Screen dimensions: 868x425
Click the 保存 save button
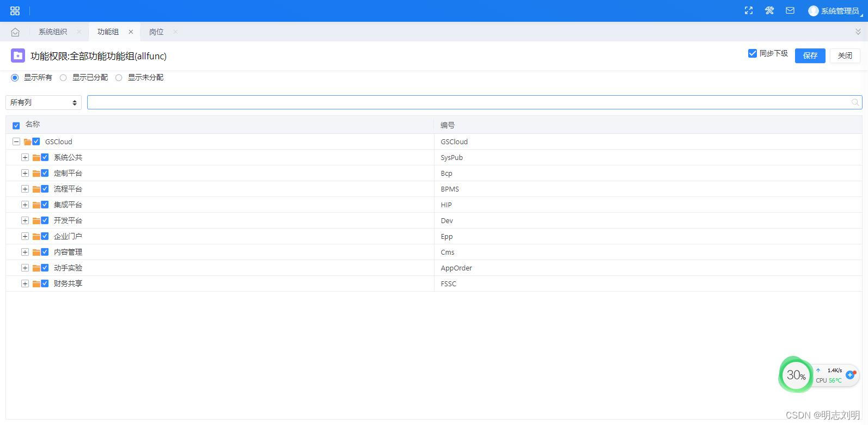point(810,56)
